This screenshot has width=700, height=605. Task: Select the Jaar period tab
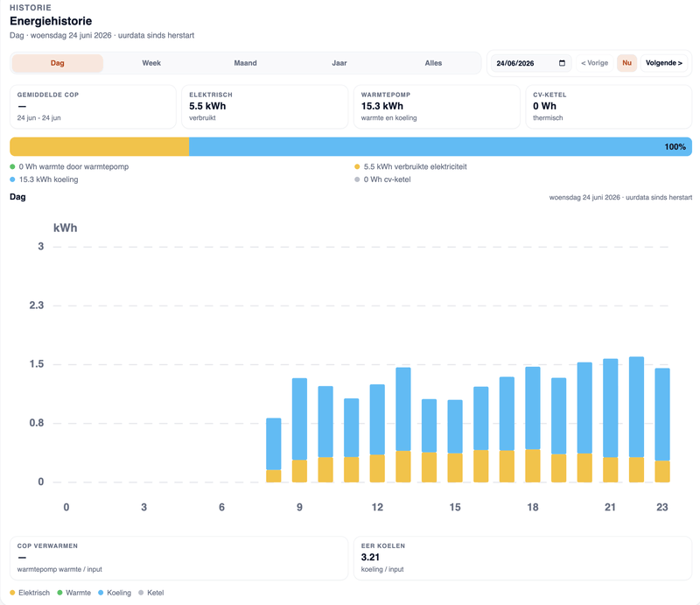[339, 63]
